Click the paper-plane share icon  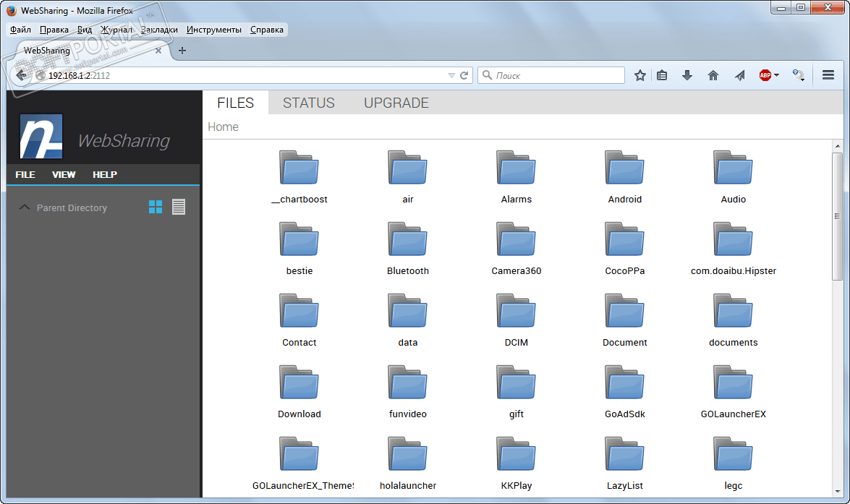point(739,75)
